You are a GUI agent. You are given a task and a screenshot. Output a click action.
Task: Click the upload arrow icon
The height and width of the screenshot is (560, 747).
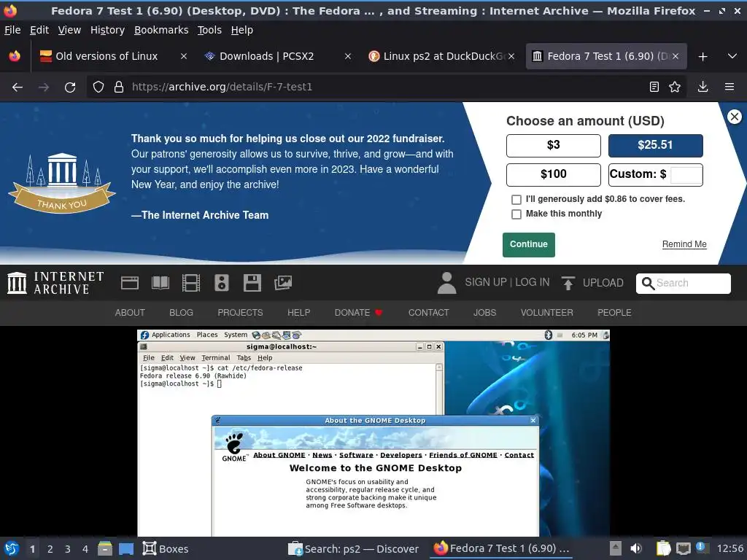pyautogui.click(x=568, y=283)
